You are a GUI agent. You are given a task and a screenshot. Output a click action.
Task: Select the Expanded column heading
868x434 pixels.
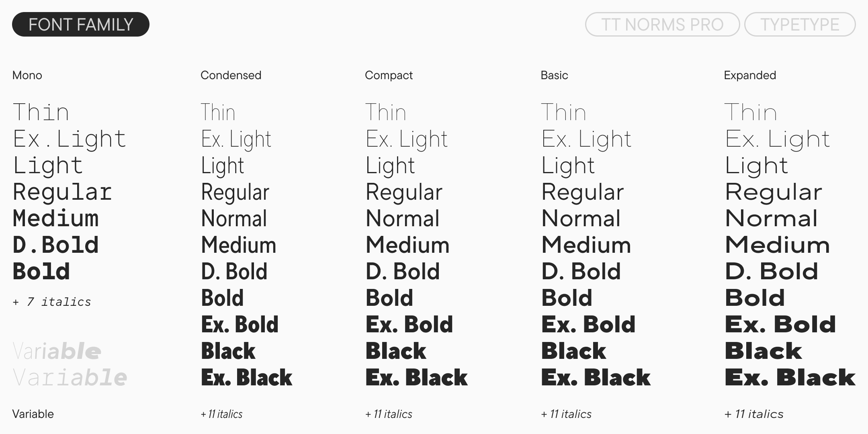point(750,75)
